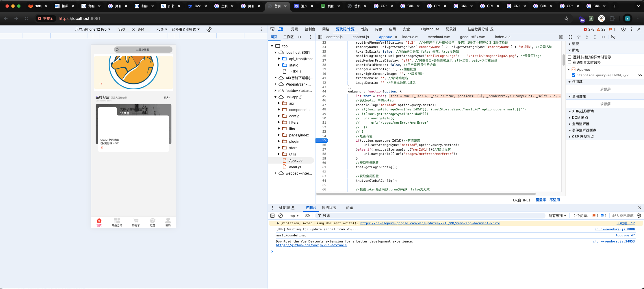Disable the App.vue line 55 breakpoint
Screen dimensions: 644x289
pyautogui.click(x=574, y=75)
